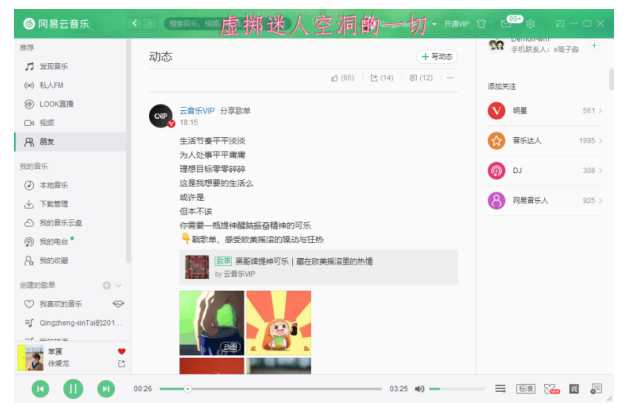Pause the current song
The height and width of the screenshot is (418, 630).
click(73, 389)
